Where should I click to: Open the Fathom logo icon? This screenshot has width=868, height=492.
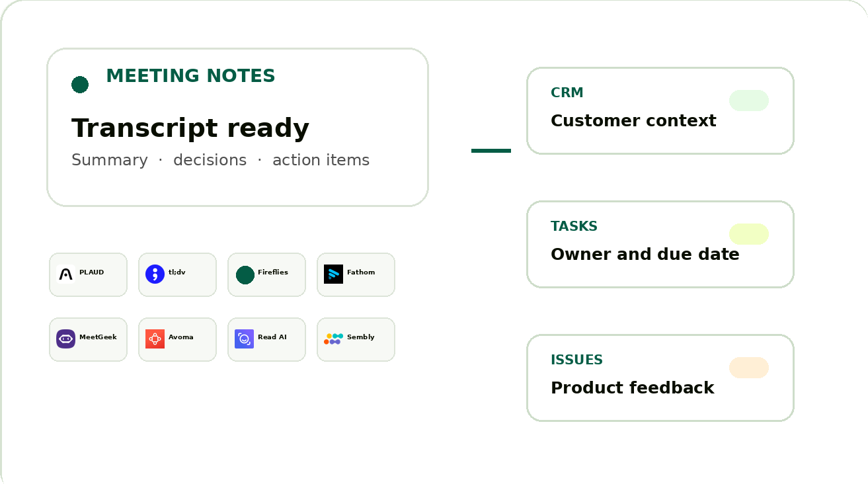click(x=333, y=274)
